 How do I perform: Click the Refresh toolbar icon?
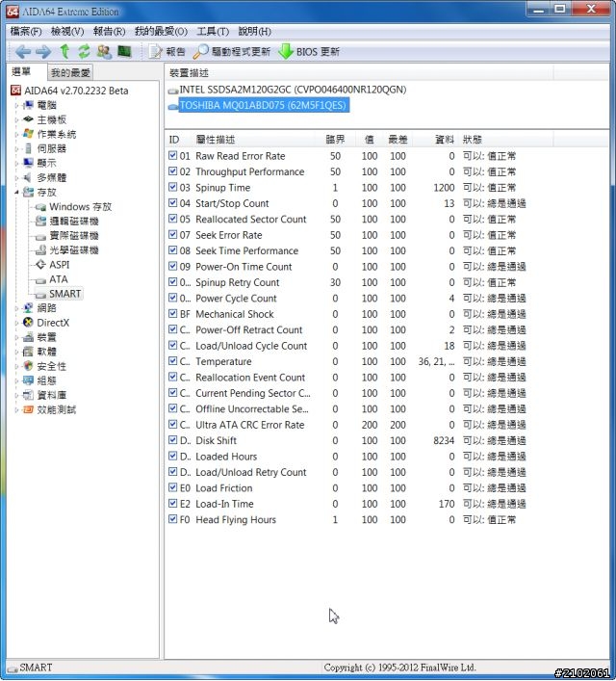84,51
